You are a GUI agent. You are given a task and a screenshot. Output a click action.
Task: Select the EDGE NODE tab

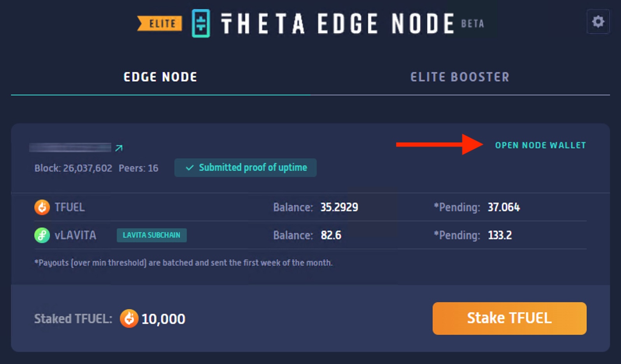click(160, 77)
